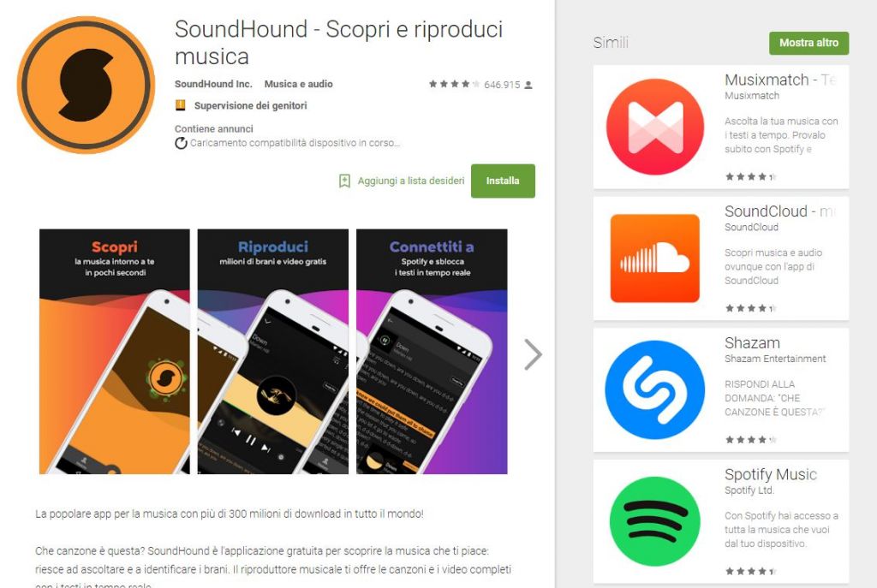
Task: View the Riproduci screenshot thumbnail
Action: 273,352
